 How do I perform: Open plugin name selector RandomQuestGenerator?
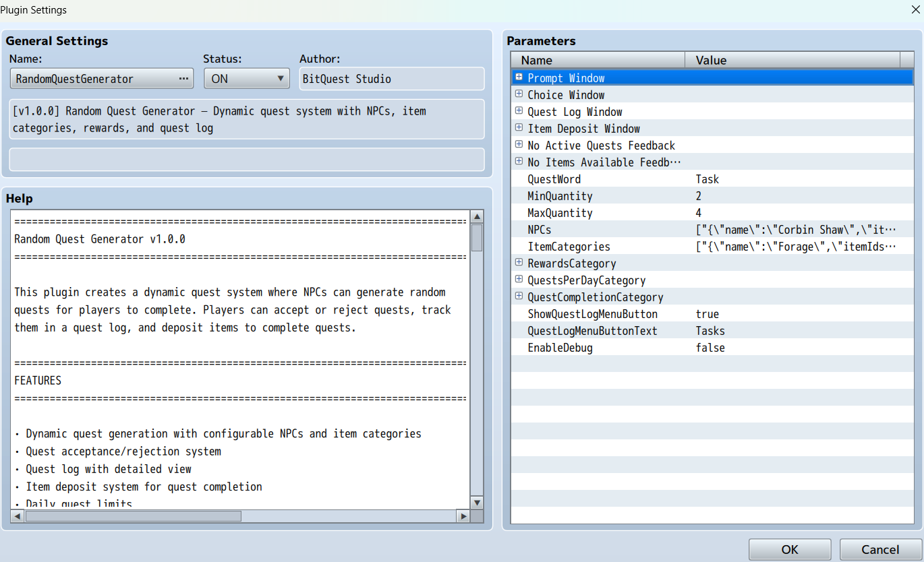pyautogui.click(x=102, y=79)
